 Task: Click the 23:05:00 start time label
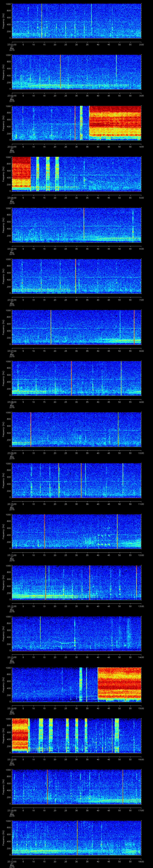(x=12, y=249)
